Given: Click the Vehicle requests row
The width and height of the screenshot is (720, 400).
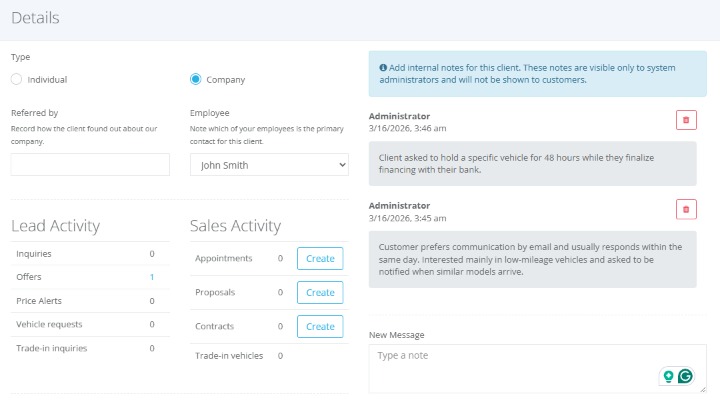Looking at the screenshot, I should (90, 324).
